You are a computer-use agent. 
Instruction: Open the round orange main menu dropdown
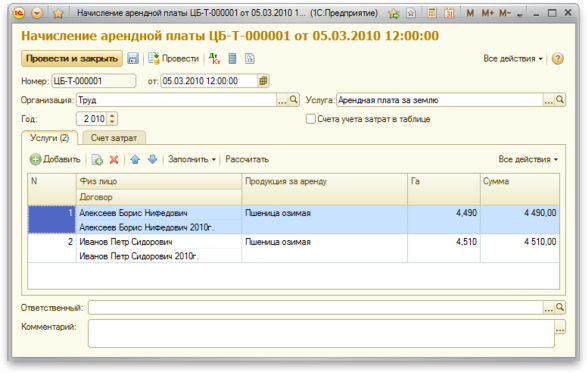[x=37, y=13]
